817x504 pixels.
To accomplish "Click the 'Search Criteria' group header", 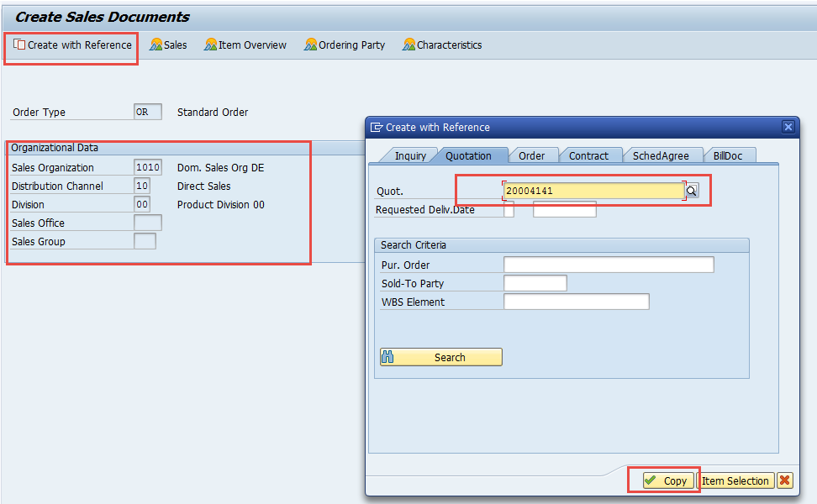I will point(414,244).
